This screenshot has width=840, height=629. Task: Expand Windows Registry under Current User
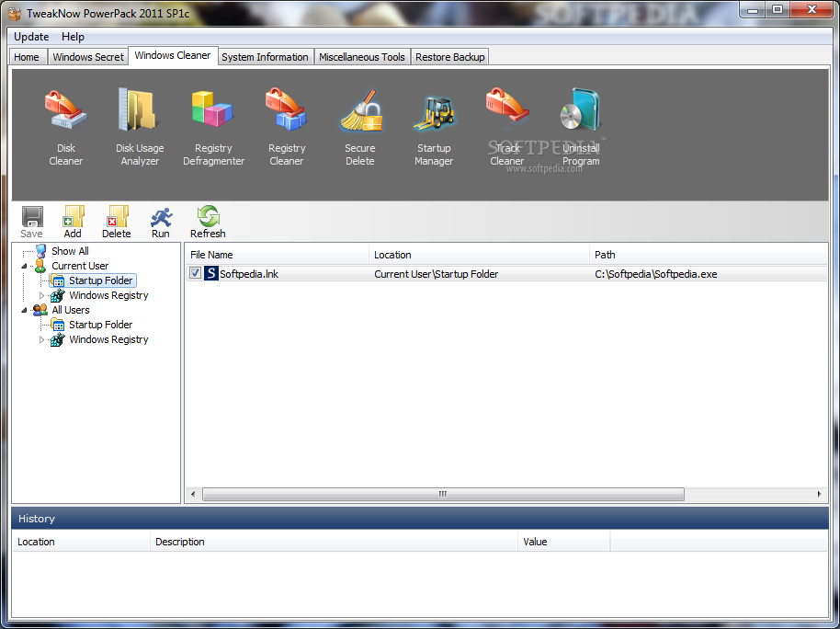(41, 295)
